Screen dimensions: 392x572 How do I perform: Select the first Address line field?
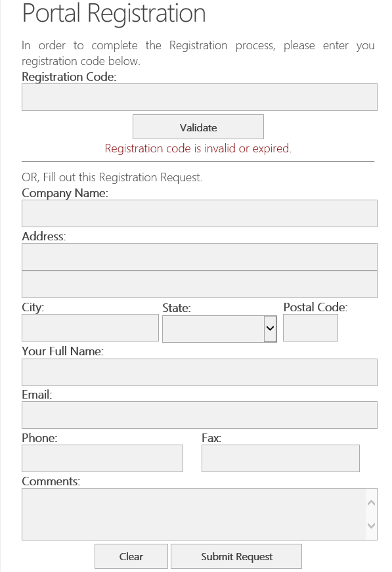pyautogui.click(x=200, y=257)
